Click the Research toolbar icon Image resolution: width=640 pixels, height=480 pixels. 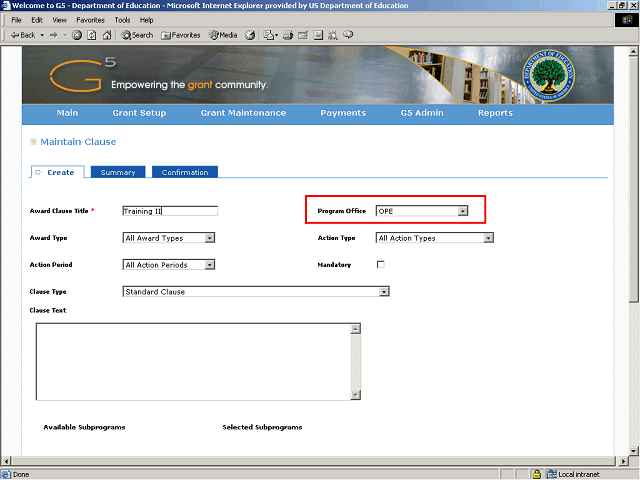click(333, 35)
